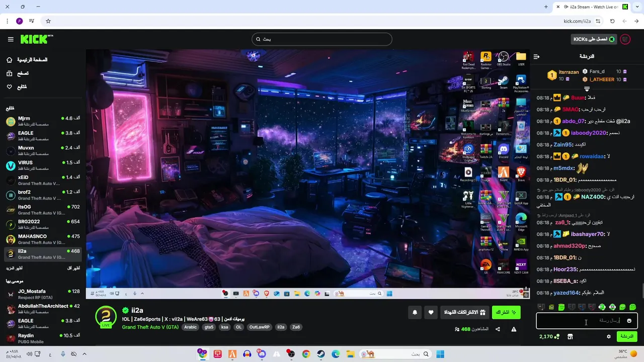Open File Explorer from the taskbar
644x362 pixels.
coord(350,354)
